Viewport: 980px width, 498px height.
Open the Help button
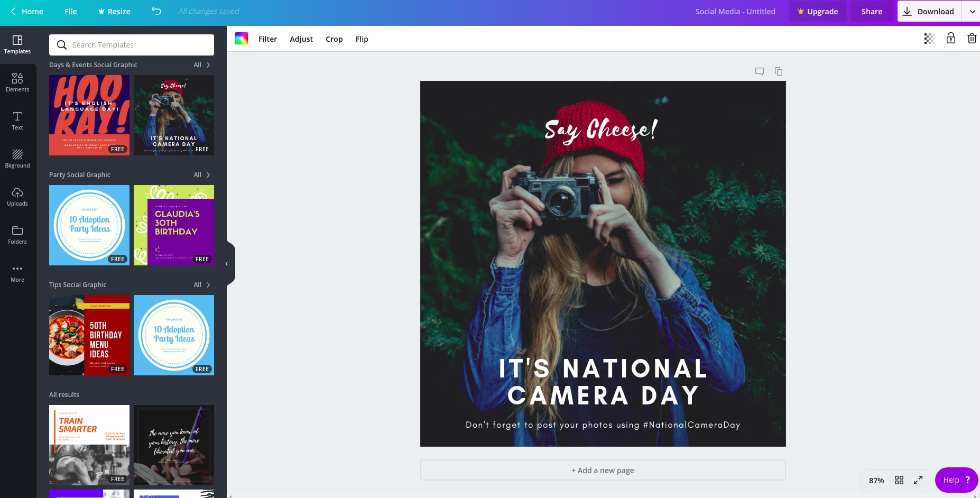pyautogui.click(x=956, y=480)
